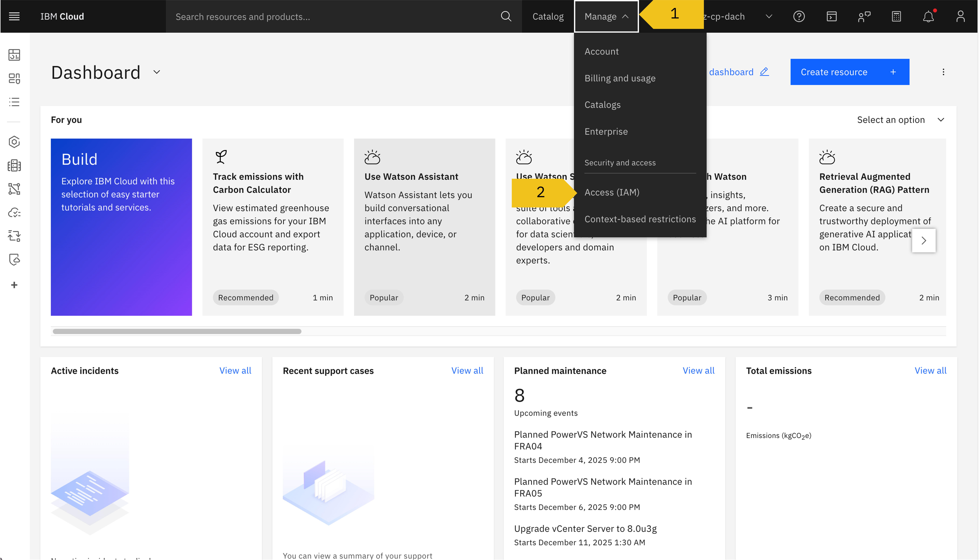Viewport: 980px width, 560px height.
Task: Open the notifications bell
Action: coord(928,16)
